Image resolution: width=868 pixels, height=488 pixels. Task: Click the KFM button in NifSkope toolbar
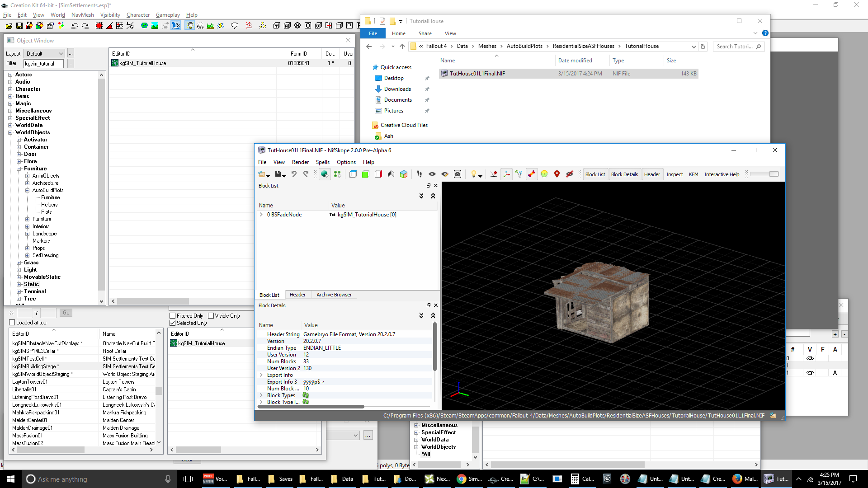click(693, 174)
